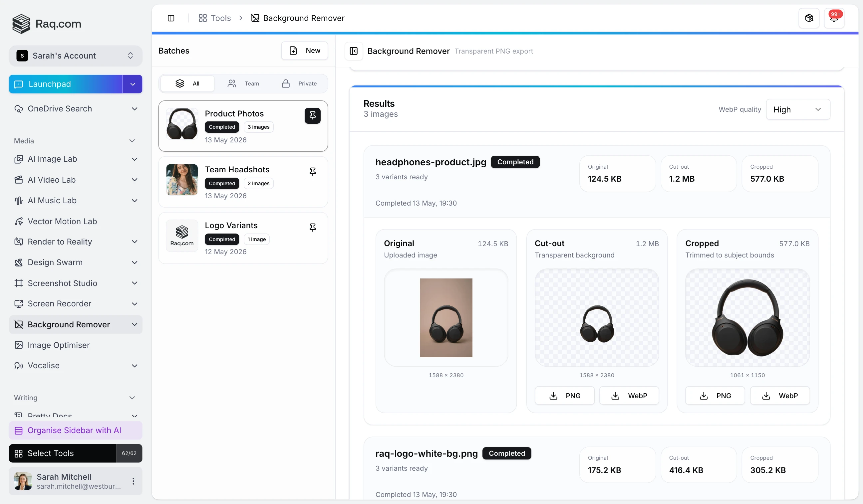Toggle the sidebar panel icon in header
863x504 pixels.
pos(171,18)
